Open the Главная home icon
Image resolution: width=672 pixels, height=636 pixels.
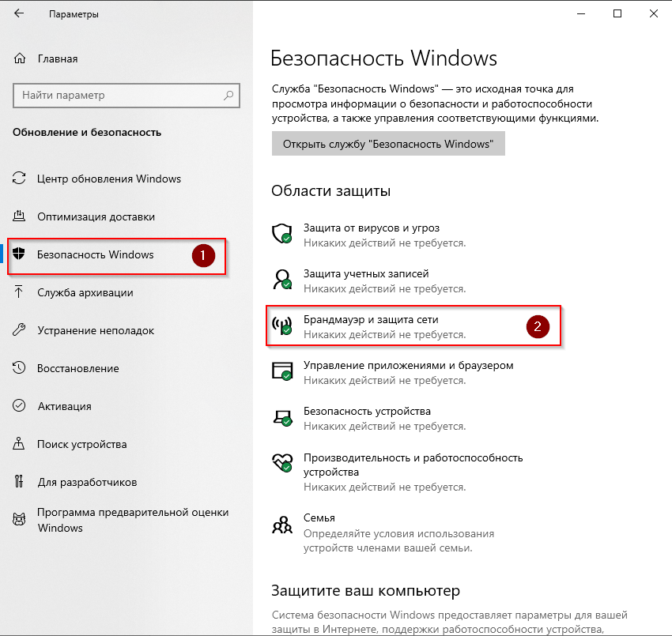(x=20, y=58)
